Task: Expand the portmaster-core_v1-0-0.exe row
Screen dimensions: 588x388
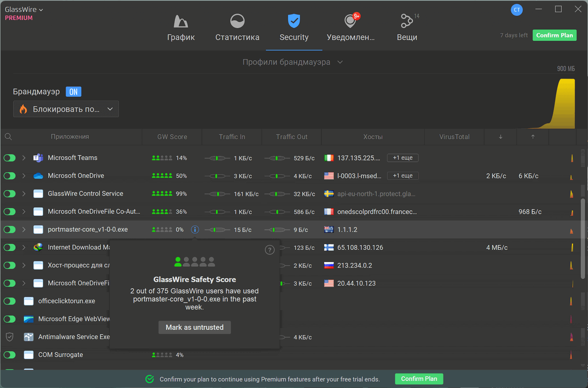Action: pos(24,229)
